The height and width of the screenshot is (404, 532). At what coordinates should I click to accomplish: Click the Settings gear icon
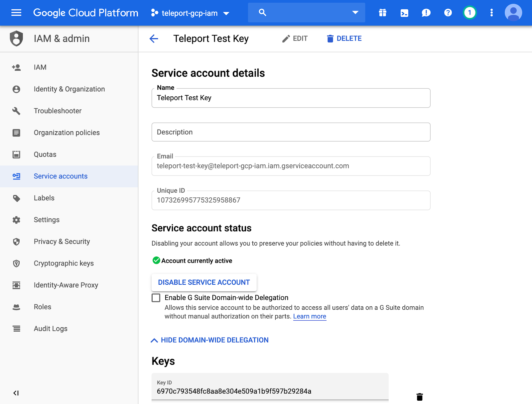[x=16, y=220]
